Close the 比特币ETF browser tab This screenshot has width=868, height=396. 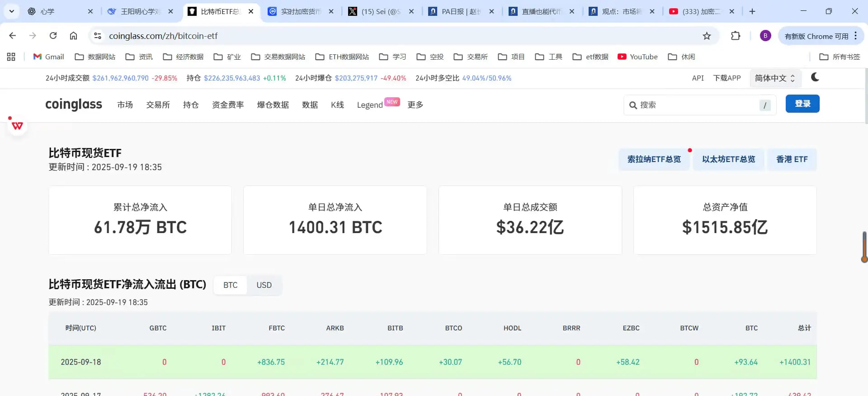coord(251,11)
